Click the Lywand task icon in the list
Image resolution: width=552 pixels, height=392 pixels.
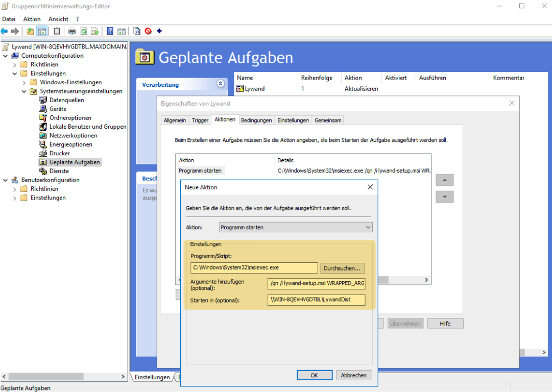pyautogui.click(x=240, y=89)
